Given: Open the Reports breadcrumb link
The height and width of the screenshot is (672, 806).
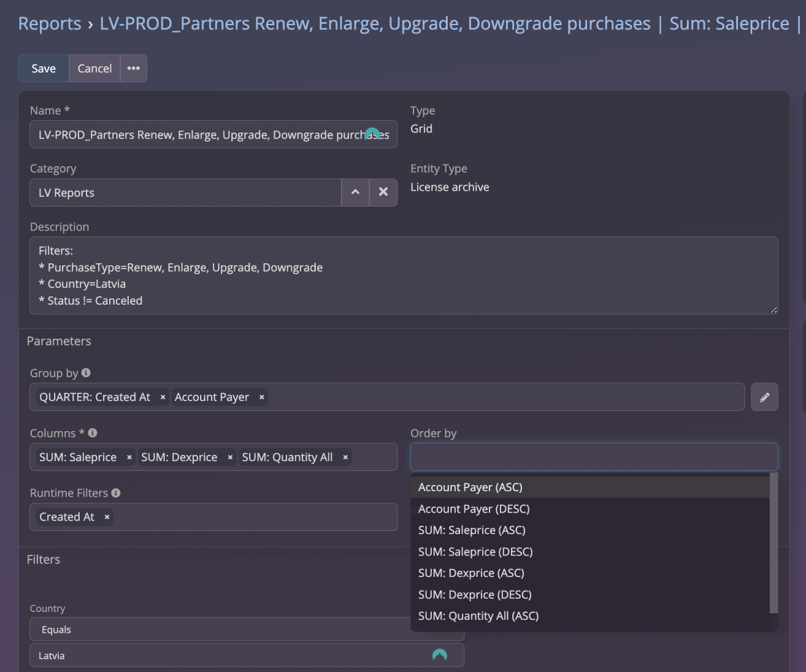Looking at the screenshot, I should [x=50, y=23].
